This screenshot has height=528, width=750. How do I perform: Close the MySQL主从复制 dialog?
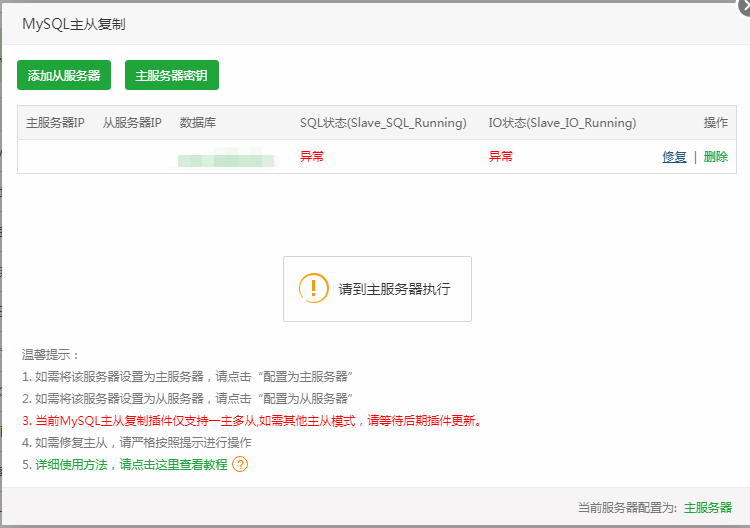click(x=744, y=6)
